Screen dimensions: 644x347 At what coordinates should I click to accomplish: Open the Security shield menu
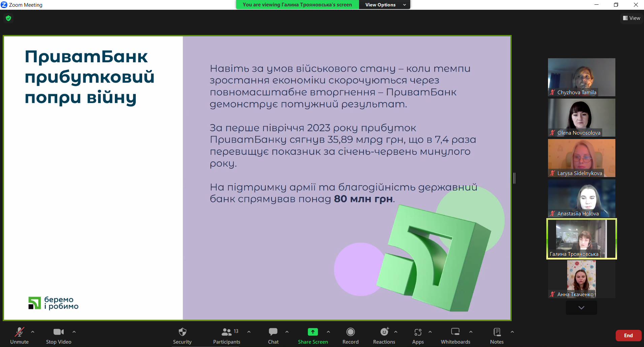(182, 336)
